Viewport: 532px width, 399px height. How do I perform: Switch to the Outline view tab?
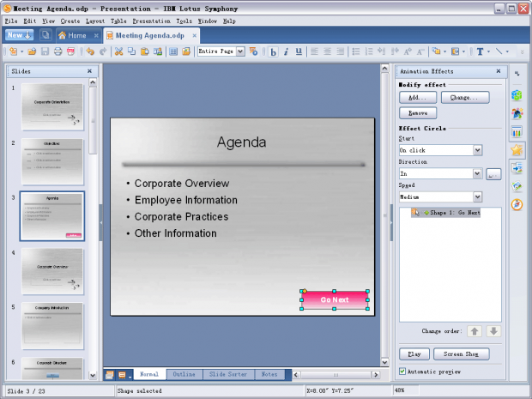point(184,374)
